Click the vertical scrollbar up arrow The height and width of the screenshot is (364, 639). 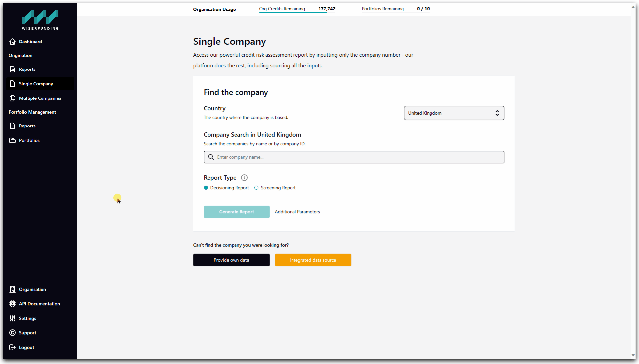tap(633, 7)
